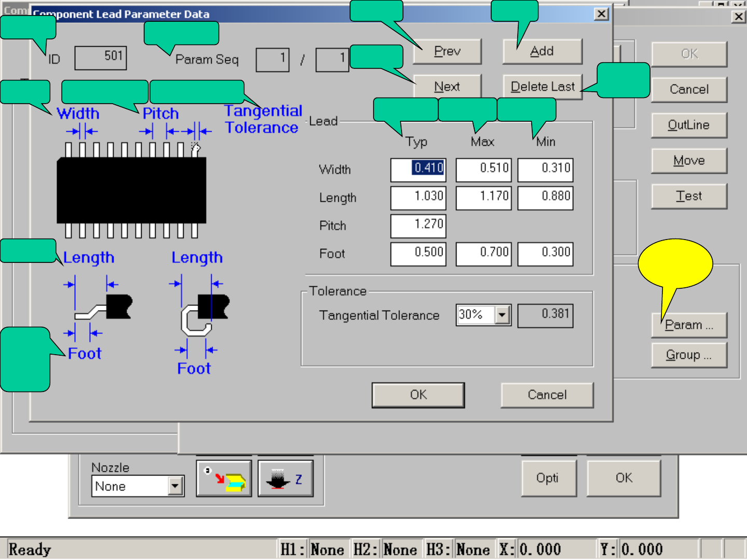Click the Ready status bar text
This screenshot has height=560, width=747.
point(30,549)
